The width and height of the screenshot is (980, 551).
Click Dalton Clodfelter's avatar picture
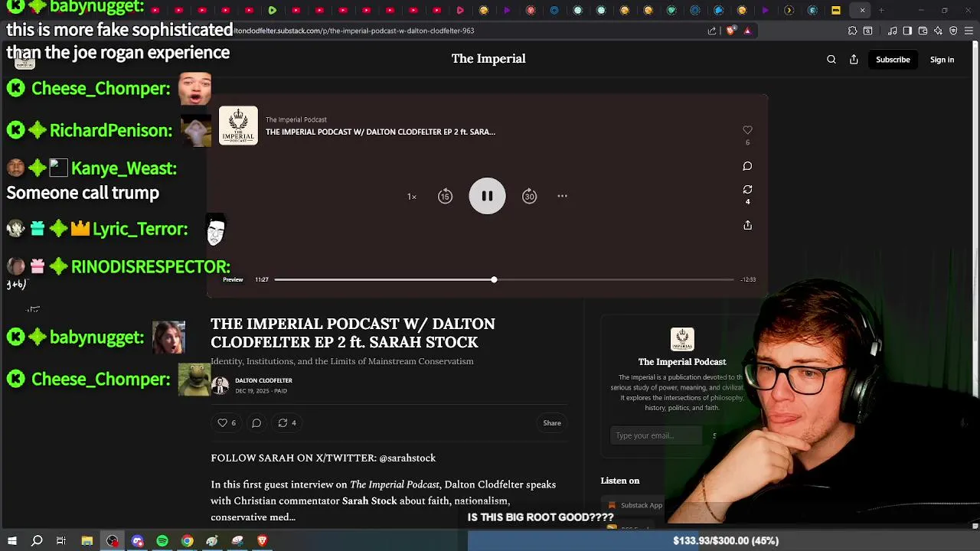220,385
